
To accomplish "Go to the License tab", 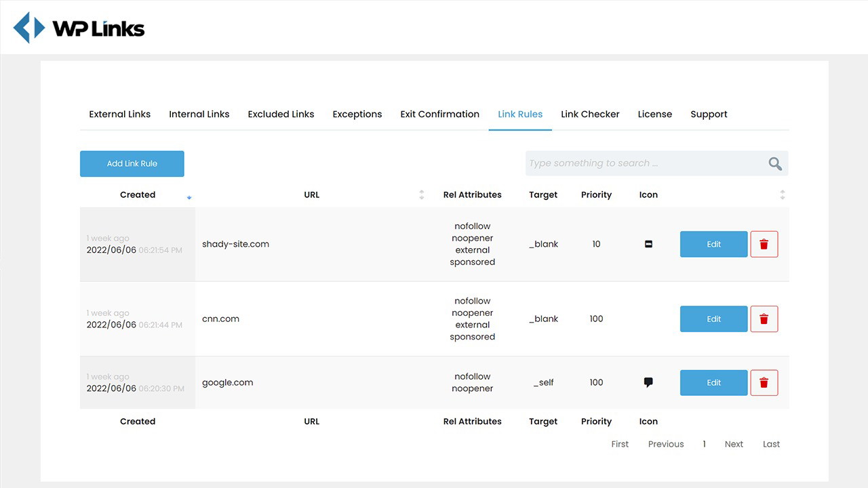I will pyautogui.click(x=654, y=114).
